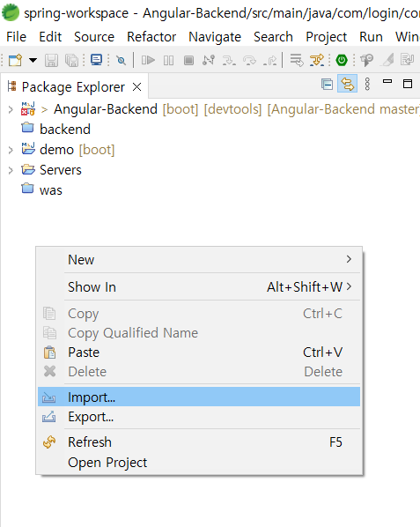Open the File menu
Screen dimensions: 420x527
(x=16, y=37)
